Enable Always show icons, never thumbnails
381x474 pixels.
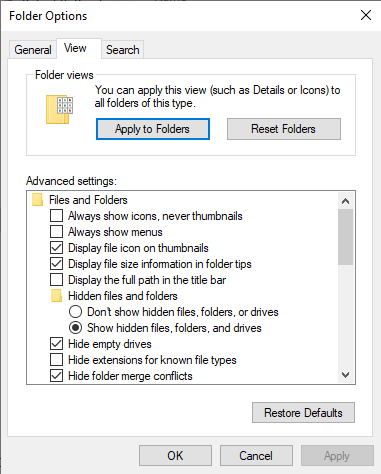pyautogui.click(x=56, y=216)
